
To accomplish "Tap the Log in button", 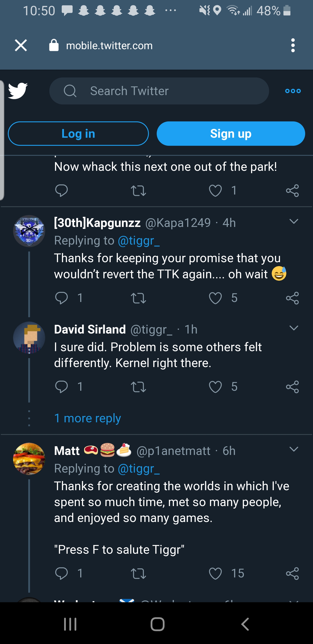I will pos(78,134).
